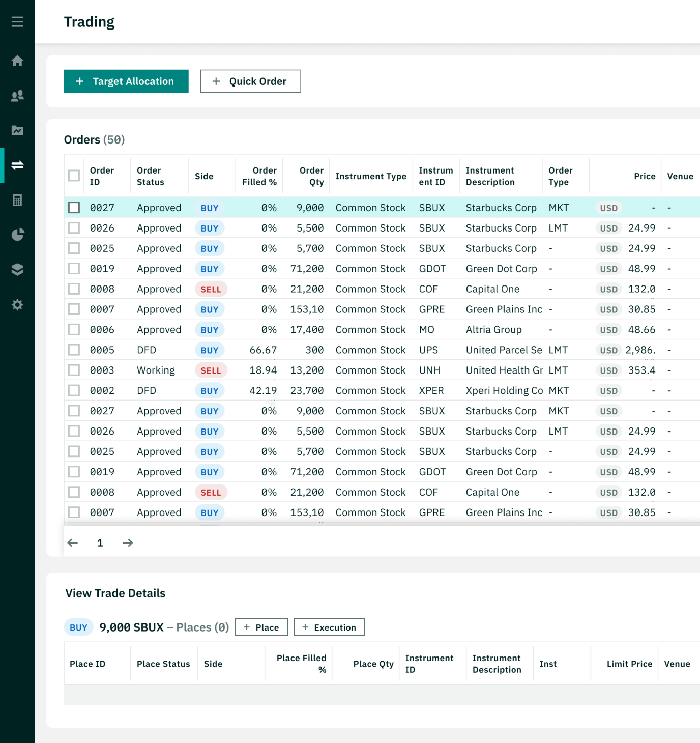This screenshot has width=700, height=743.
Task: Open the hamburger menu in sidebar
Action: click(17, 22)
